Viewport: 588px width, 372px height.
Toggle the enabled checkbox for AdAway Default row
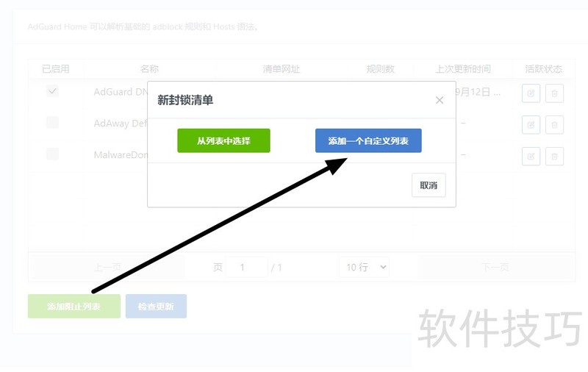(x=52, y=122)
